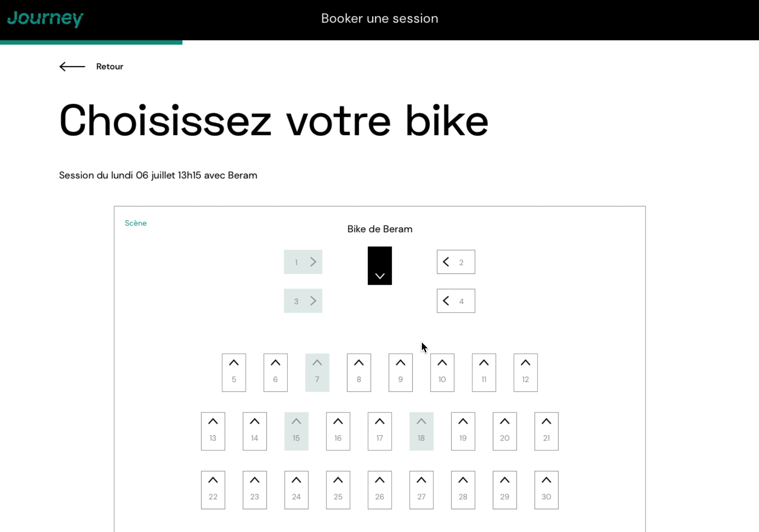The image size is (759, 532).
Task: Select bike number 17
Action: (x=380, y=431)
